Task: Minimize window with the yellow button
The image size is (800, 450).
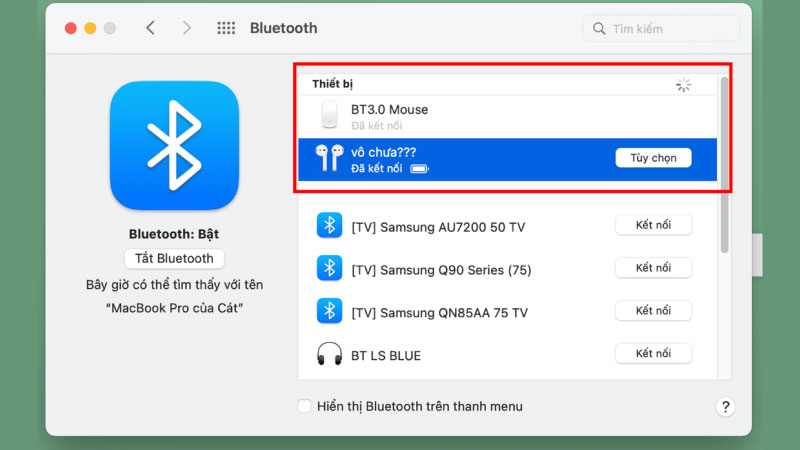Action: (x=90, y=28)
